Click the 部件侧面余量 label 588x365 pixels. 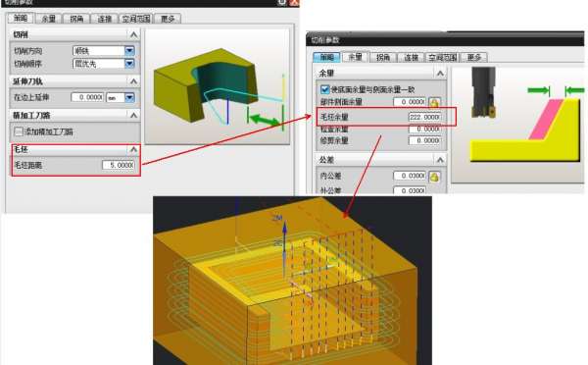[x=341, y=102]
